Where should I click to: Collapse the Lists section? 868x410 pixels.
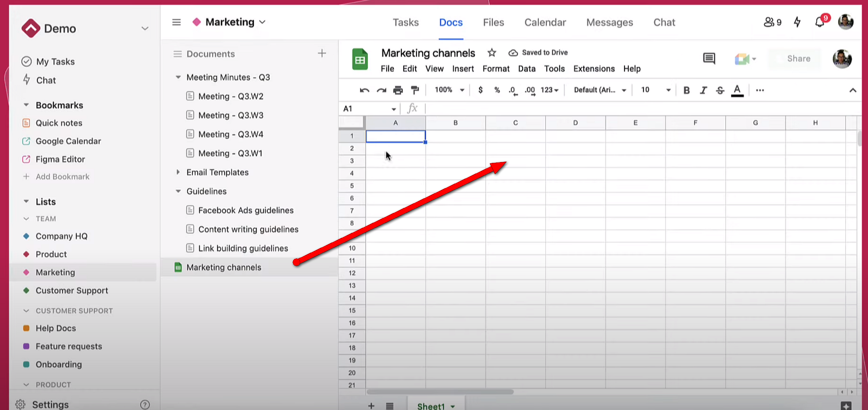click(x=26, y=202)
